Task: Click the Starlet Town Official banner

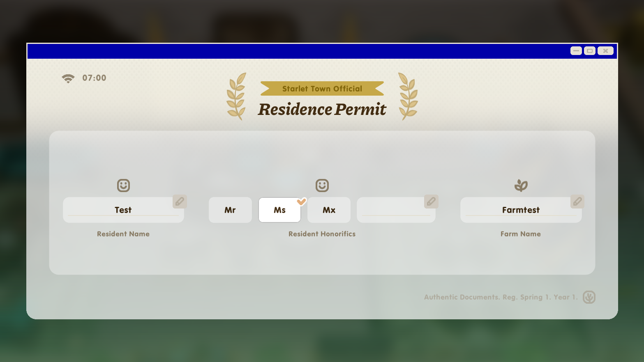Action: 322,89
